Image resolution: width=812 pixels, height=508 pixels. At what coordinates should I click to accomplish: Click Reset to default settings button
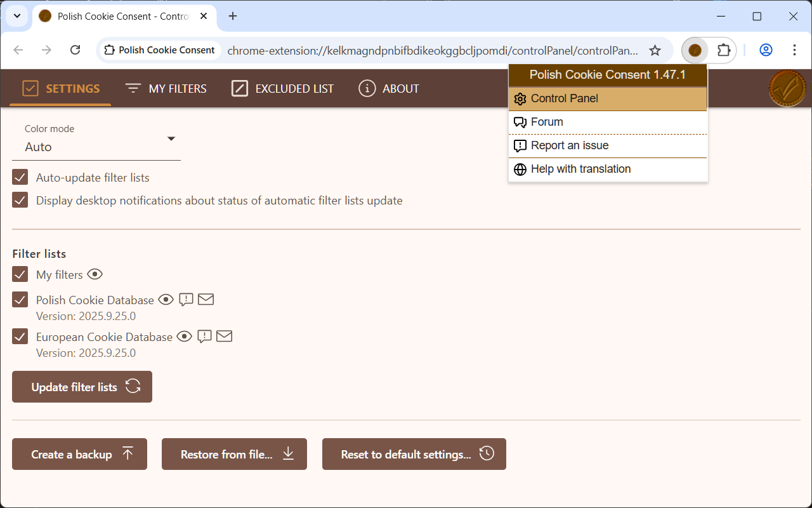(x=414, y=454)
